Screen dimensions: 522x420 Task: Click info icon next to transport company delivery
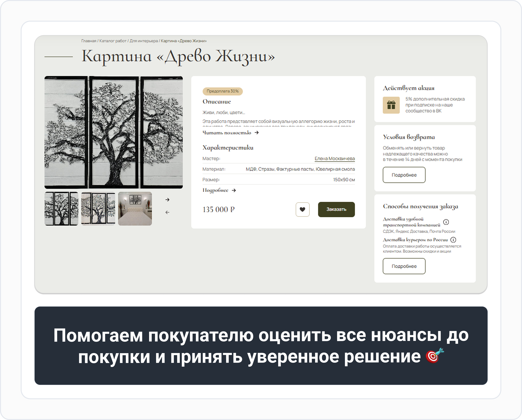[446, 222]
